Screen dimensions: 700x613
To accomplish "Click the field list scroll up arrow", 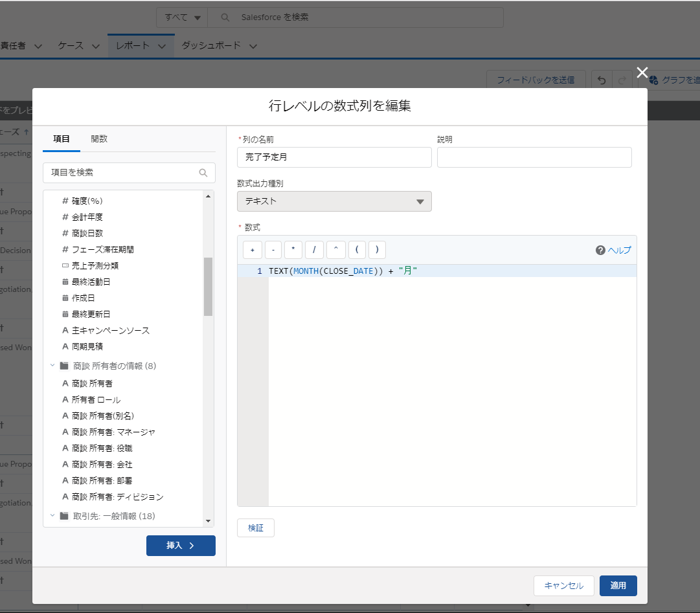I will [208, 196].
